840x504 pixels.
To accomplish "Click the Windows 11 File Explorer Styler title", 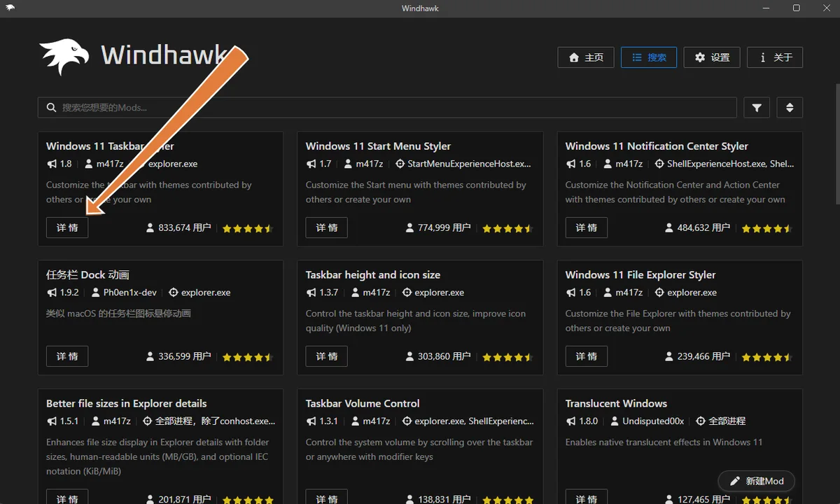I will tap(640, 274).
